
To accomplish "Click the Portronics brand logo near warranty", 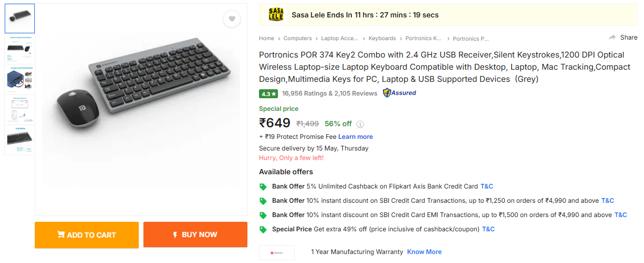I will 277,252.
